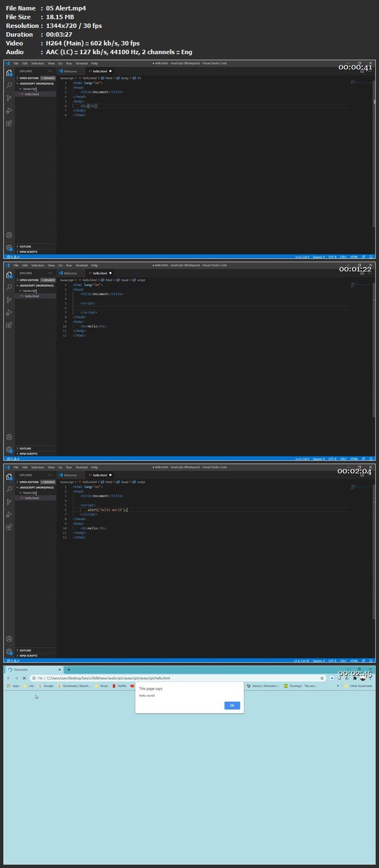Click errors and warnings indicator in 00:00:41 frame
Screen dimensions: 379x868
12,257
